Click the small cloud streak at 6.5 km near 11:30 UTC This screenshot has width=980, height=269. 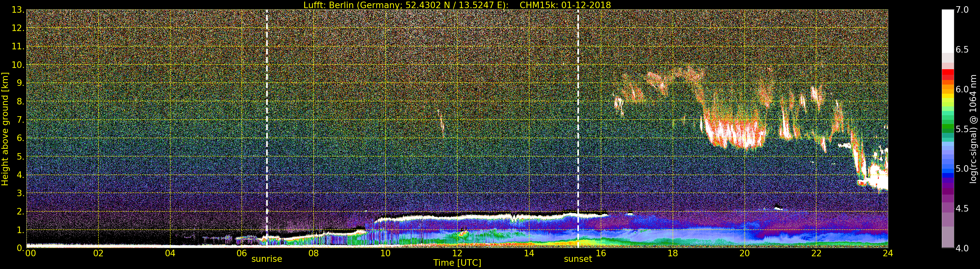441,123
